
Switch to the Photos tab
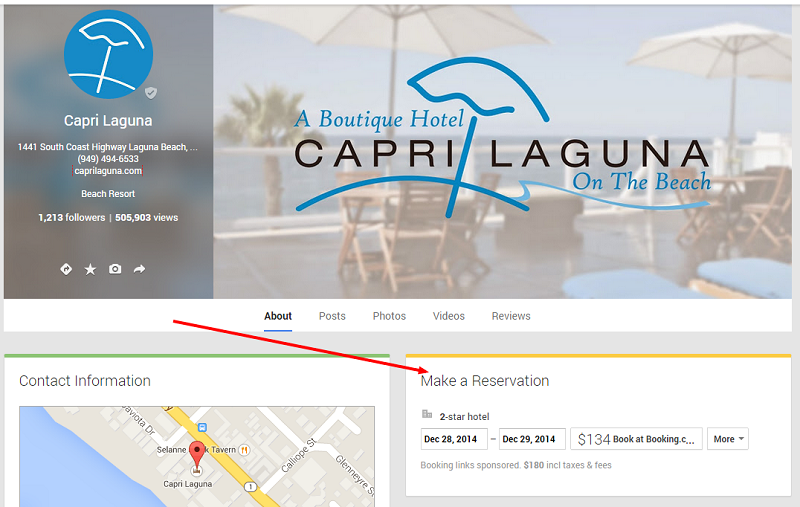pos(389,316)
